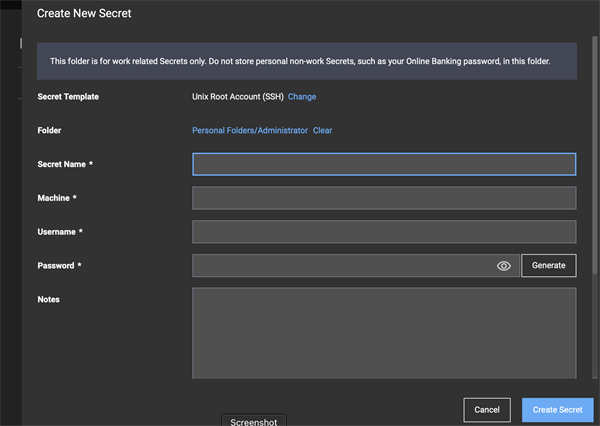
Task: Click the Password field label
Action: (56, 266)
